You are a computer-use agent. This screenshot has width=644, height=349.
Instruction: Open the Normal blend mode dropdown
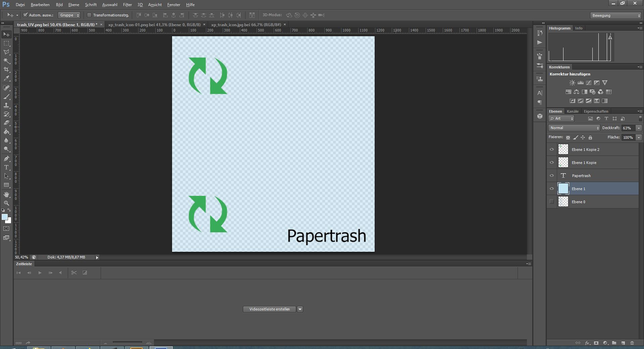click(574, 128)
